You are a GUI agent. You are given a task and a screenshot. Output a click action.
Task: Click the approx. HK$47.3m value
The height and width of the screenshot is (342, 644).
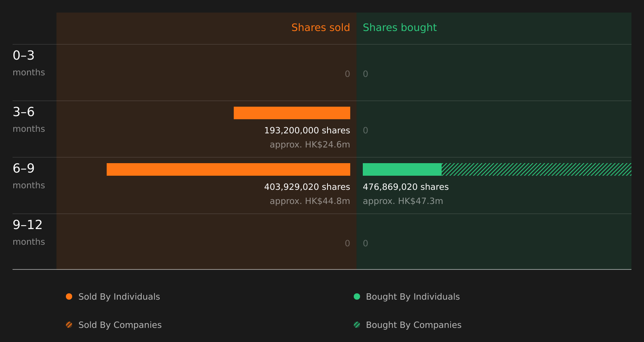point(403,201)
